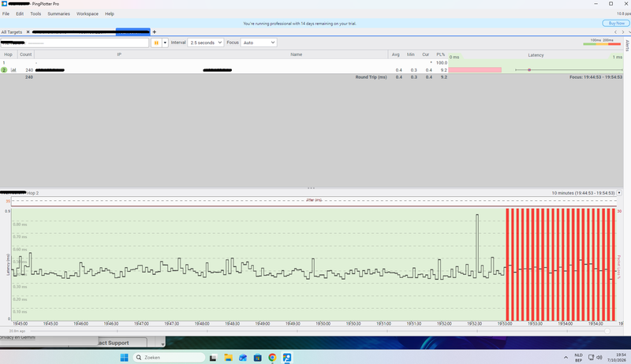Click the Hop 2 graph title label
This screenshot has height=364, width=631.
[33, 193]
